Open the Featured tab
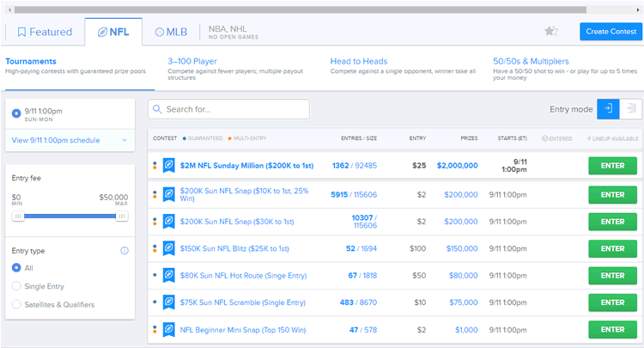This screenshot has height=348, width=644. 45,32
